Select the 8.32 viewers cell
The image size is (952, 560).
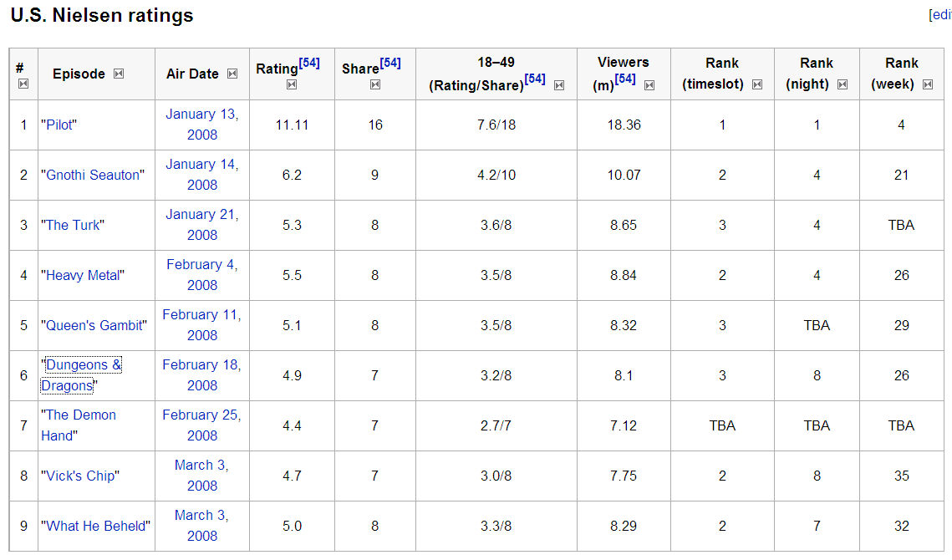tap(624, 326)
